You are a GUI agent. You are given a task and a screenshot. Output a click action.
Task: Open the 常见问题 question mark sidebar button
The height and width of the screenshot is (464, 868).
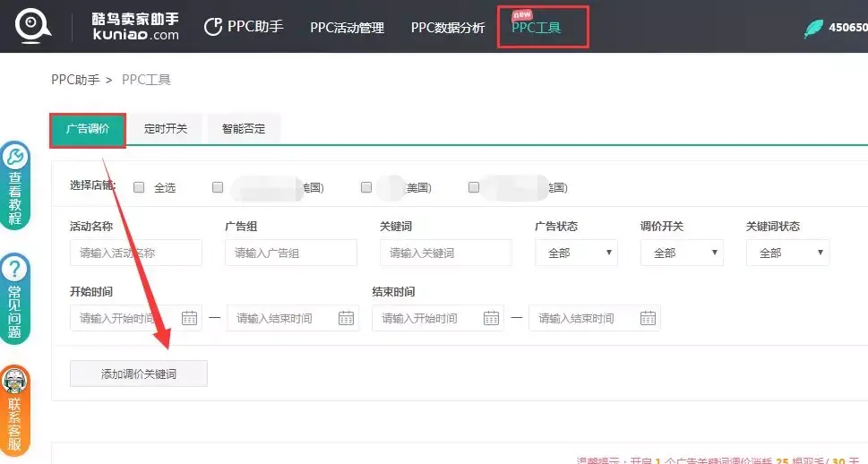tap(15, 298)
